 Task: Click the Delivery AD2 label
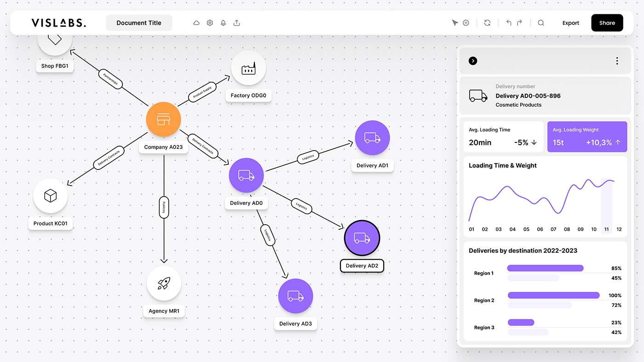(x=362, y=266)
